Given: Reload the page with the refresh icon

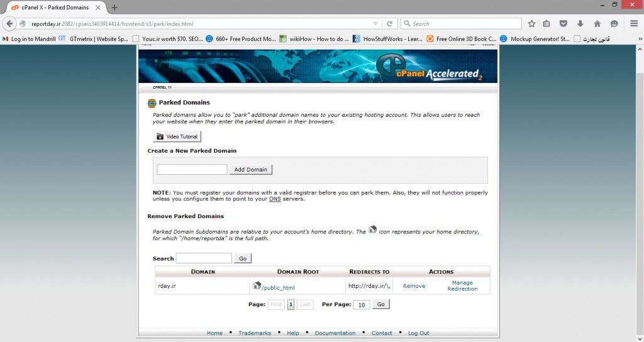Looking at the screenshot, I should (390, 24).
